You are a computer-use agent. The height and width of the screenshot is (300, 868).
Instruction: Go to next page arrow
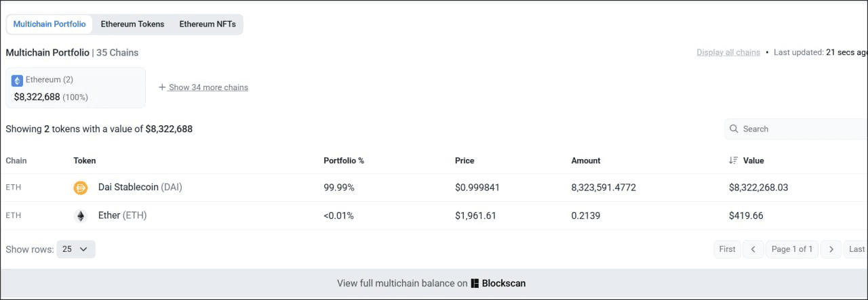[x=831, y=249]
